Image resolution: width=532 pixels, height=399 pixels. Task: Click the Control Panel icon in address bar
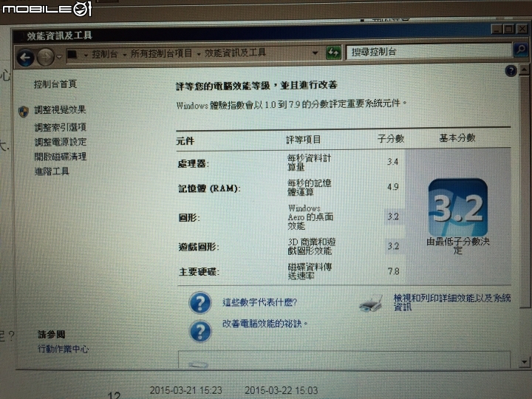(x=72, y=54)
